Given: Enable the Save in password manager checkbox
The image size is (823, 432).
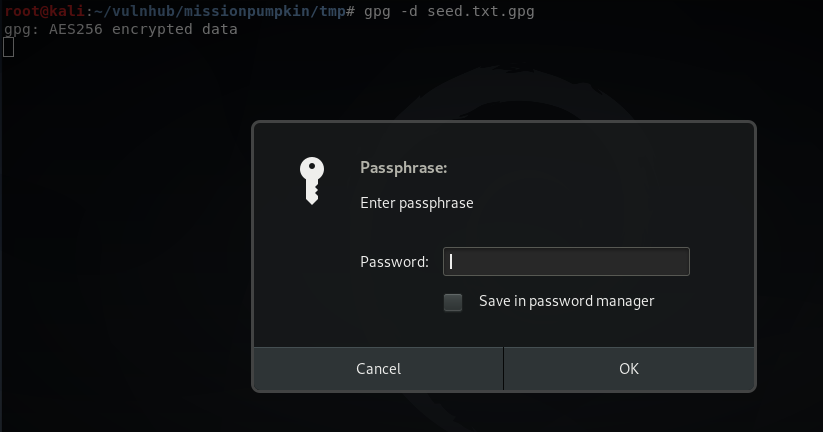Looking at the screenshot, I should (x=453, y=302).
